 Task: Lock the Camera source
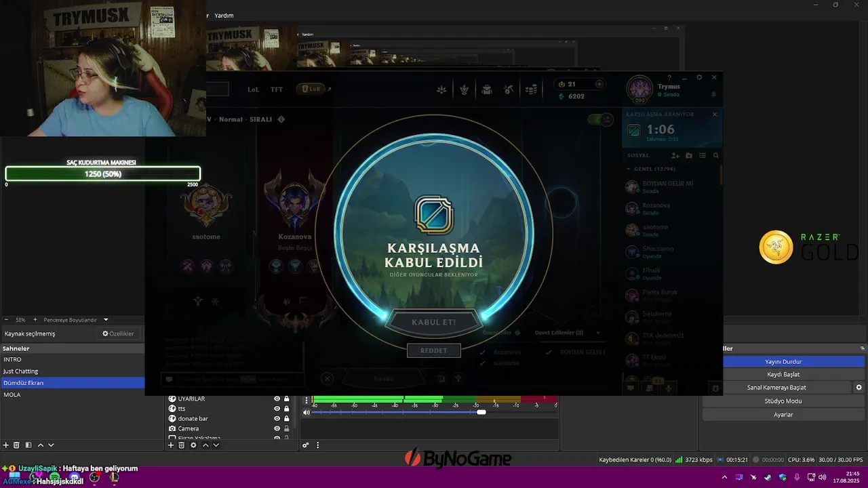coord(287,428)
